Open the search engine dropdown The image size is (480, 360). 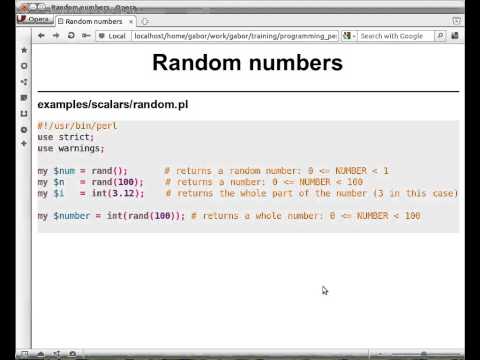(349, 36)
